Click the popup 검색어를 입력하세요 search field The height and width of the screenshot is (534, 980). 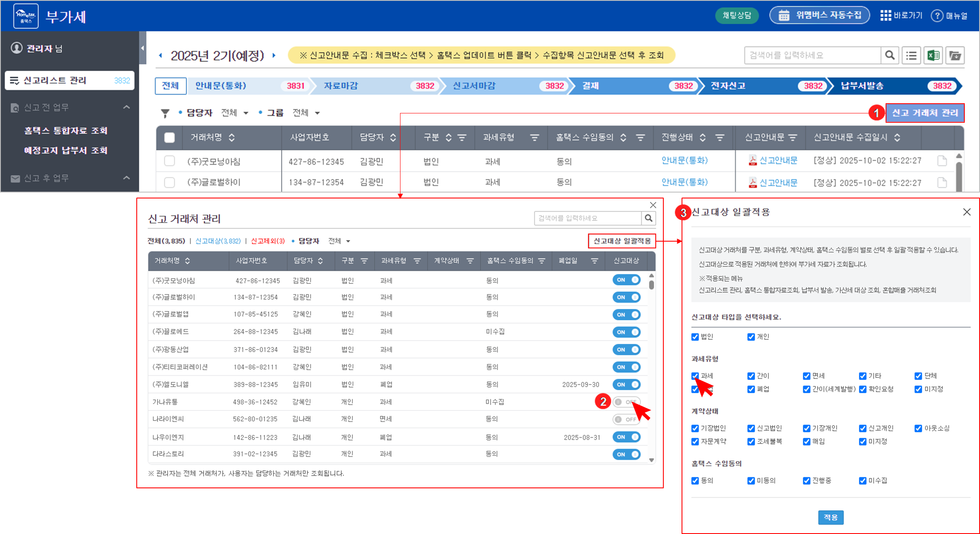(588, 218)
